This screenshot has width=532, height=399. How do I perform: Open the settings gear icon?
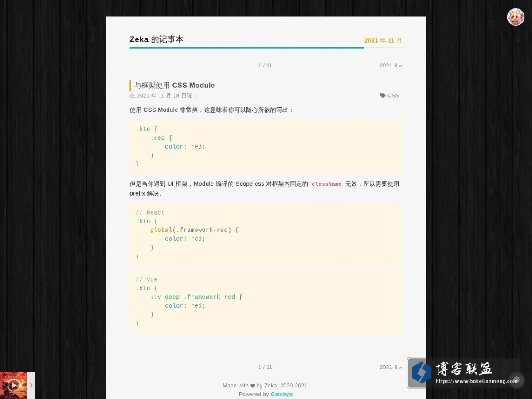point(516,380)
